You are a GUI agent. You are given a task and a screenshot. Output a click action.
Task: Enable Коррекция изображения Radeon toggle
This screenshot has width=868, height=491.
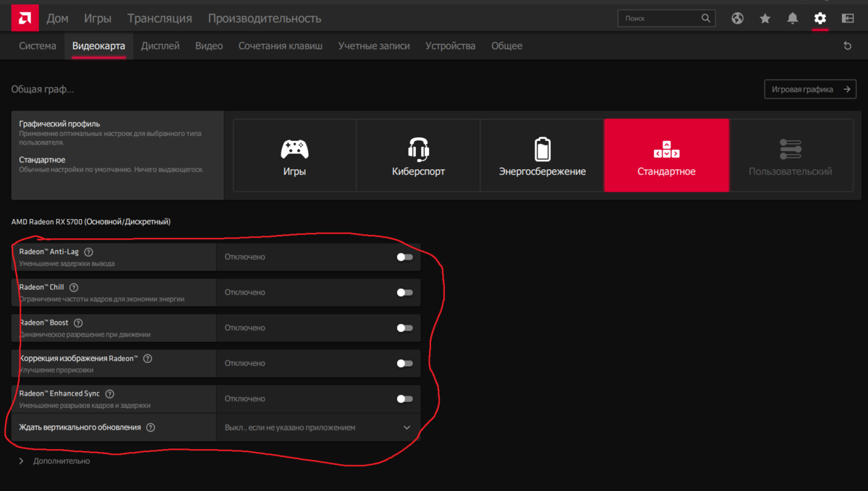point(405,363)
